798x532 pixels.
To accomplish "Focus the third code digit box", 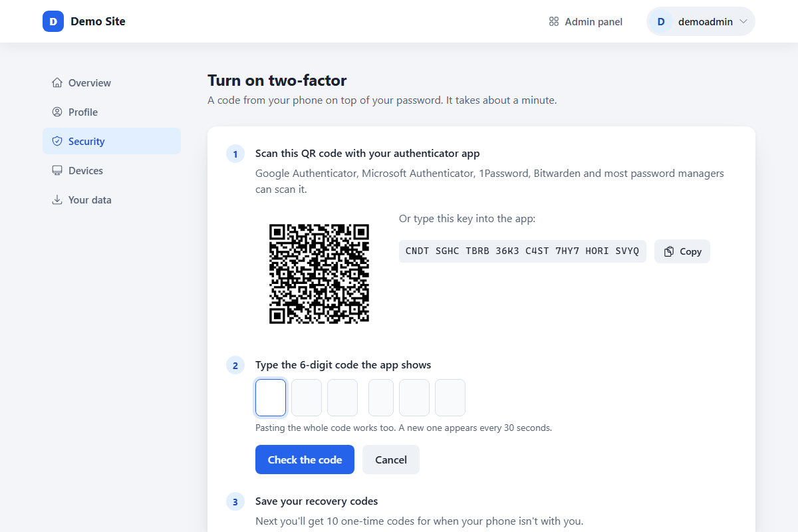I will point(342,398).
